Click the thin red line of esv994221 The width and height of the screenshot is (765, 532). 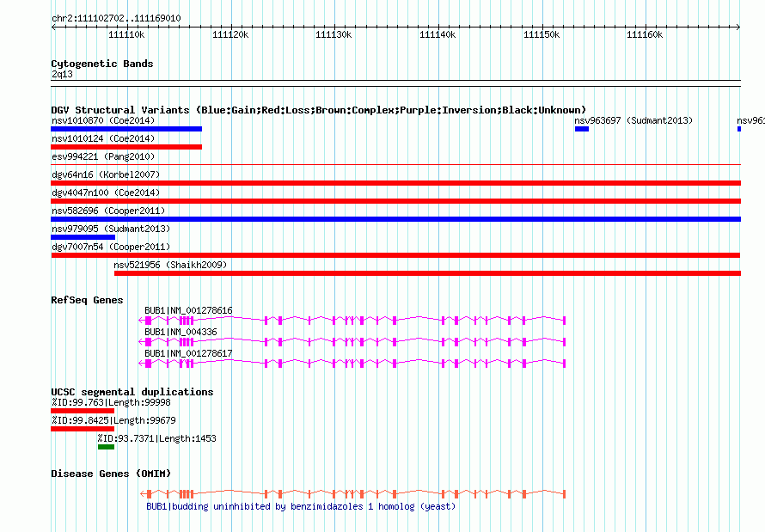[x=395, y=165]
